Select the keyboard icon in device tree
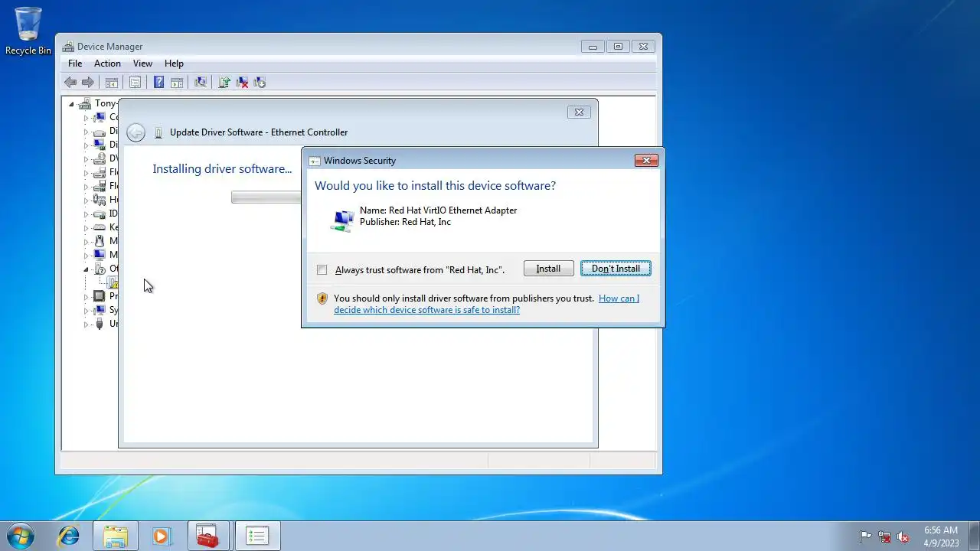This screenshot has height=551, width=980. (99, 227)
